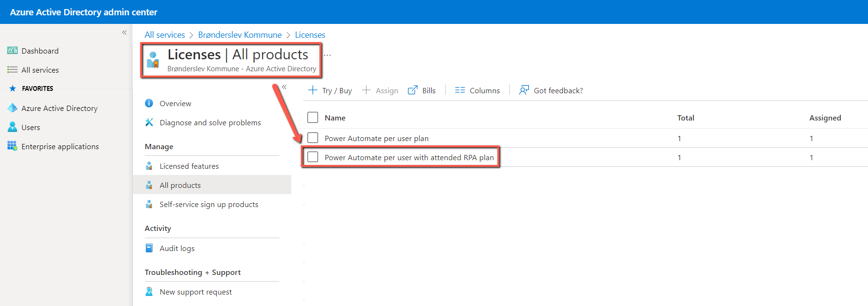This screenshot has height=306, width=868.
Task: Click the Enterprise applications grid icon
Action: coord(12,146)
